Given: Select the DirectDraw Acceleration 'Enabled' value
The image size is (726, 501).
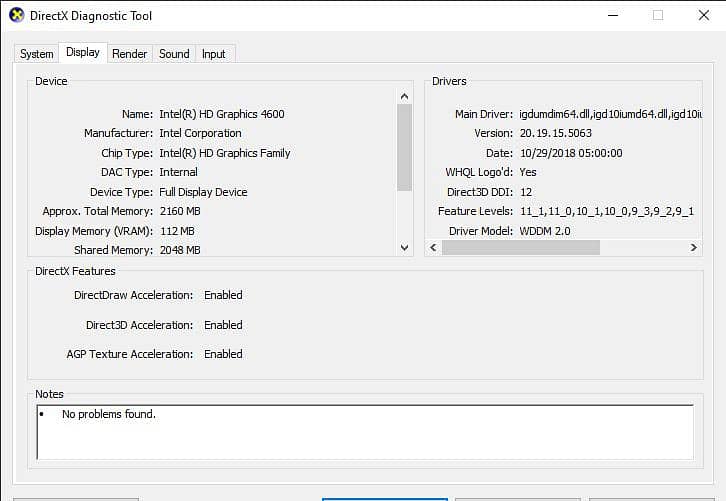Looking at the screenshot, I should [223, 295].
